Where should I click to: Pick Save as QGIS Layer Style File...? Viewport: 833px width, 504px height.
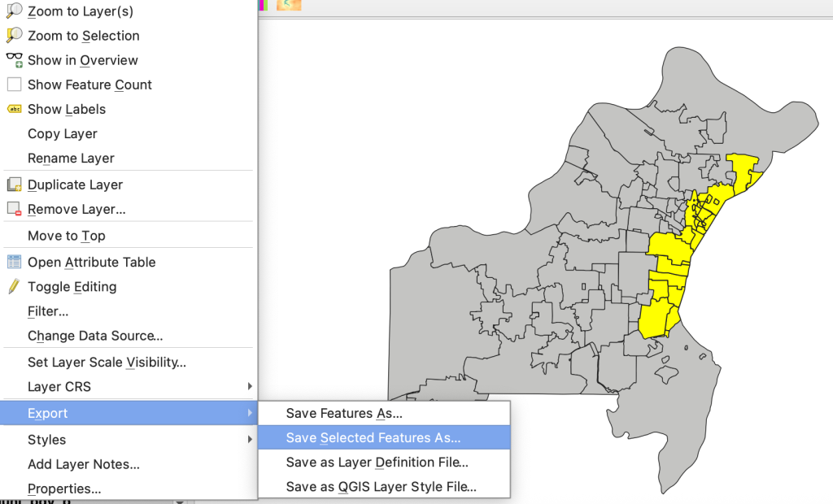[381, 487]
